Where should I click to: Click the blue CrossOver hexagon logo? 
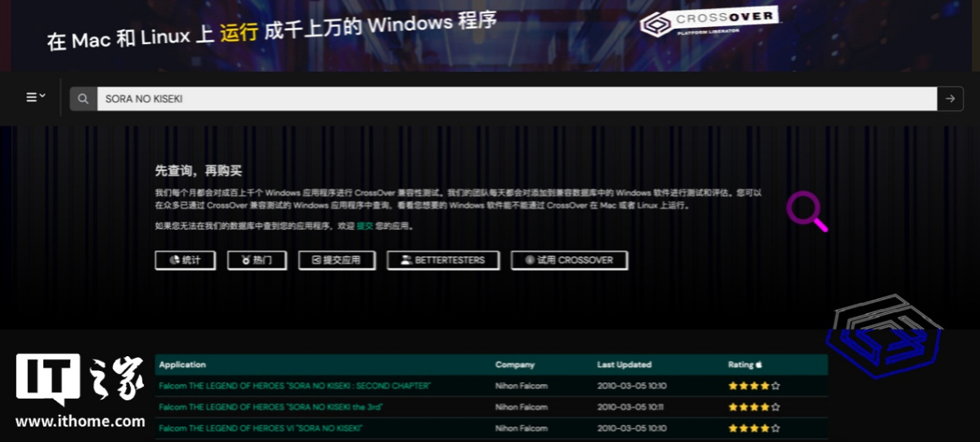pos(883,337)
